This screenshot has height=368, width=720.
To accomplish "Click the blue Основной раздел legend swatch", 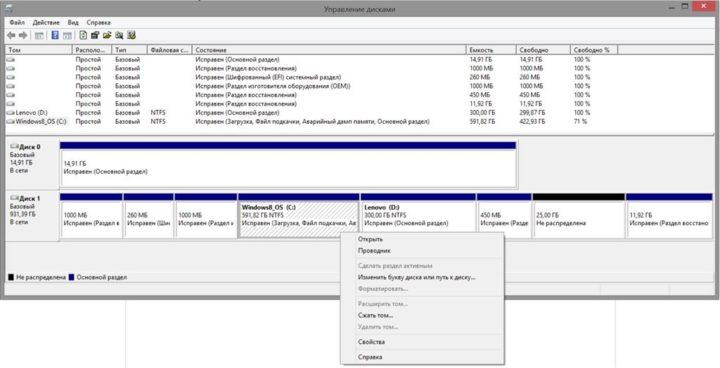I will pyautogui.click(x=71, y=277).
